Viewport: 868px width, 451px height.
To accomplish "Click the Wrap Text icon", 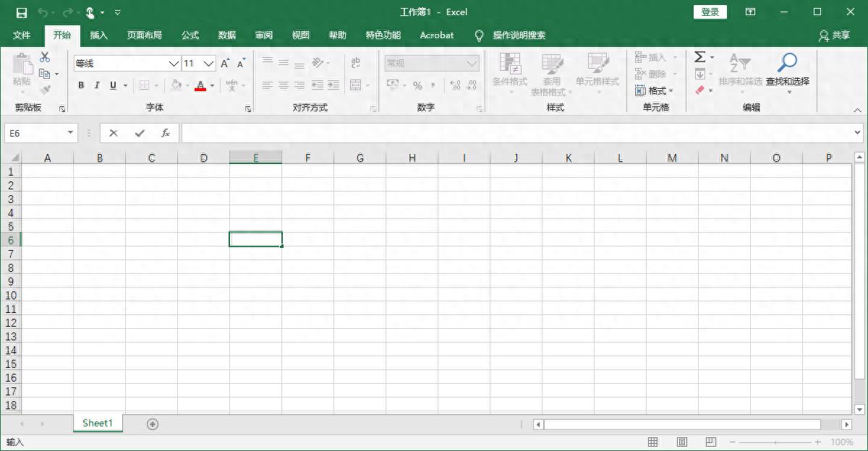I will [355, 64].
